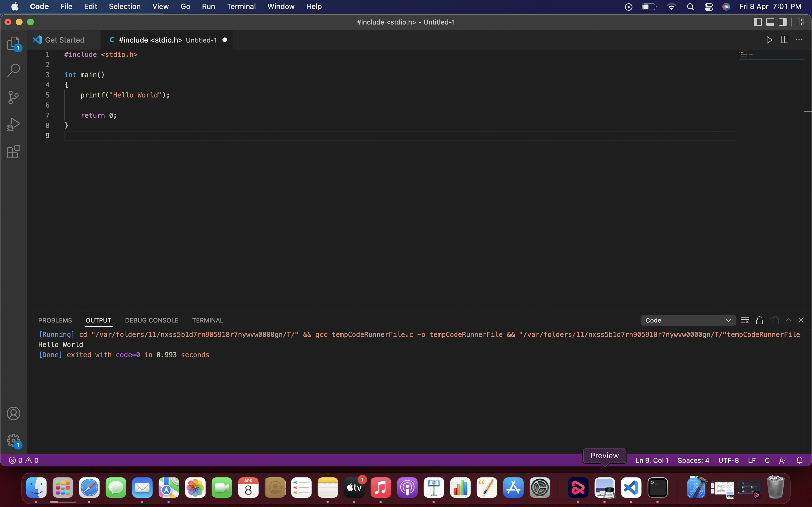Open the Extensions view

(14, 152)
